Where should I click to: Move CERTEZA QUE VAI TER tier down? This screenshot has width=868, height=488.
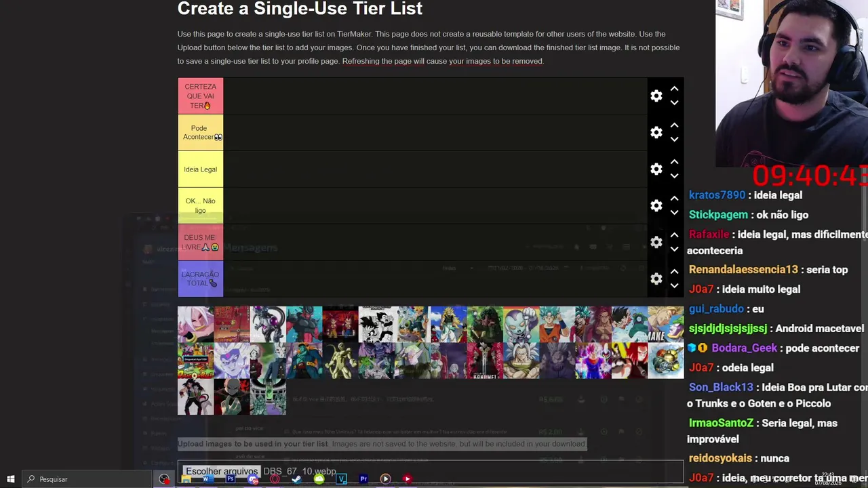(x=674, y=103)
